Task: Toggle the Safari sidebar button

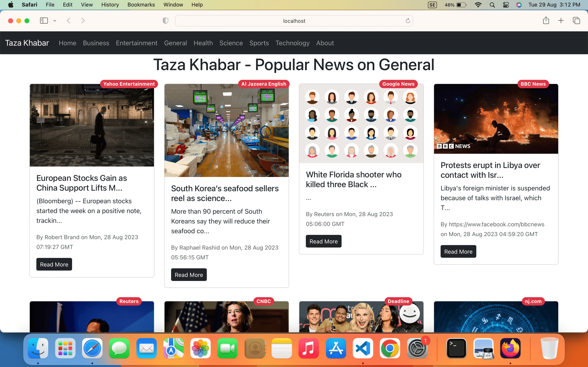Action: coord(44,21)
